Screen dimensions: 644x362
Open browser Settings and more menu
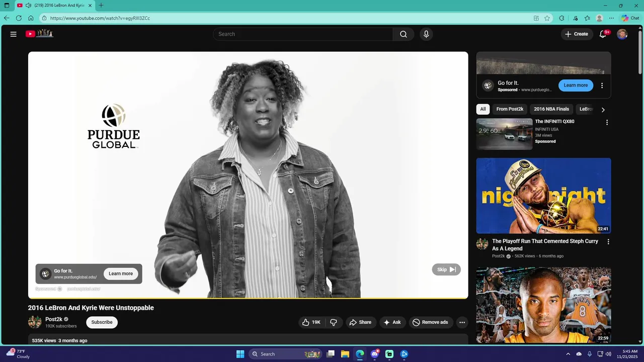click(611, 18)
